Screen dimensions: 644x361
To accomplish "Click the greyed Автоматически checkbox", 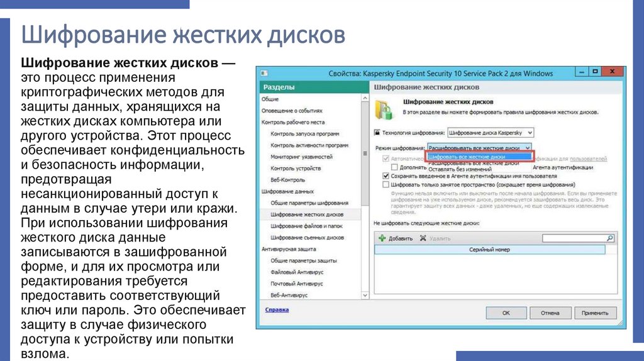I will point(386,158).
